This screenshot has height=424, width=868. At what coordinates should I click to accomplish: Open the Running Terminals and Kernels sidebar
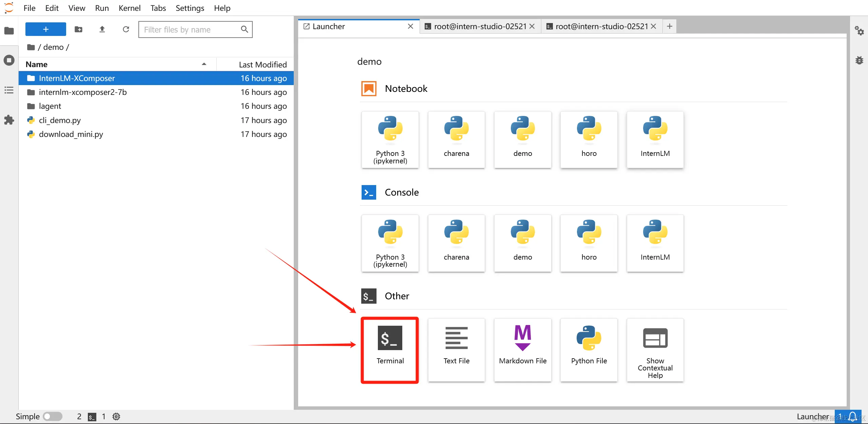tap(9, 60)
